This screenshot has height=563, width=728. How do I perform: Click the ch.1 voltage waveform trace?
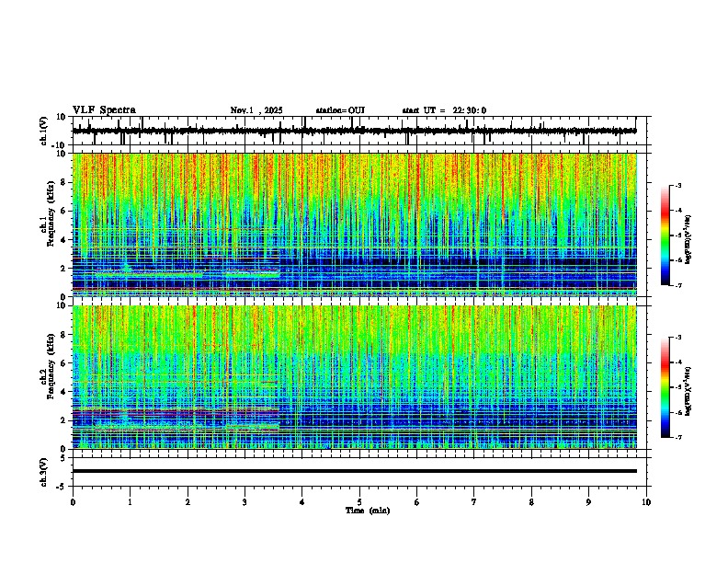click(354, 131)
